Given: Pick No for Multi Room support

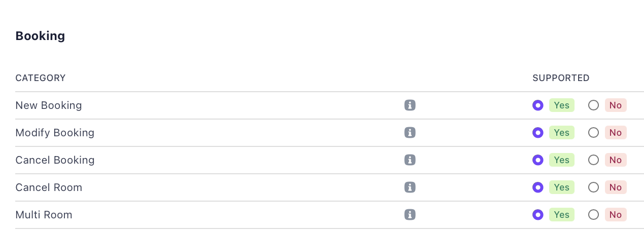Looking at the screenshot, I should coord(593,215).
